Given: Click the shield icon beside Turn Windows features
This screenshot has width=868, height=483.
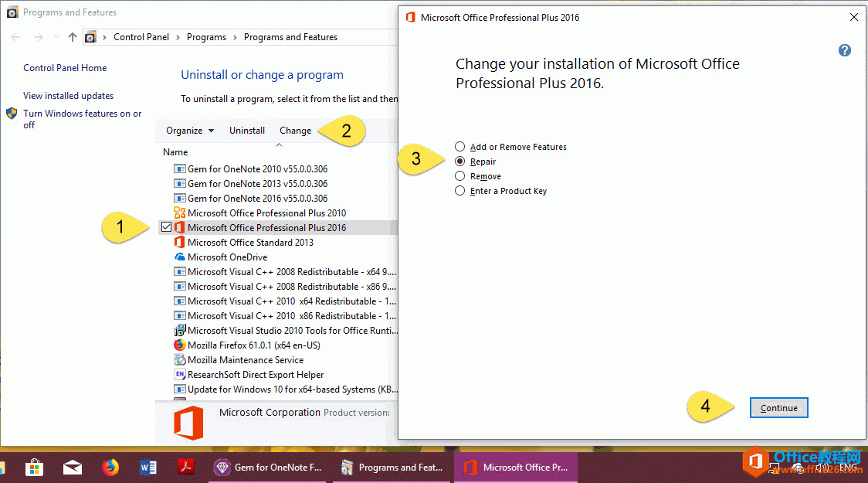Looking at the screenshot, I should click(x=11, y=114).
